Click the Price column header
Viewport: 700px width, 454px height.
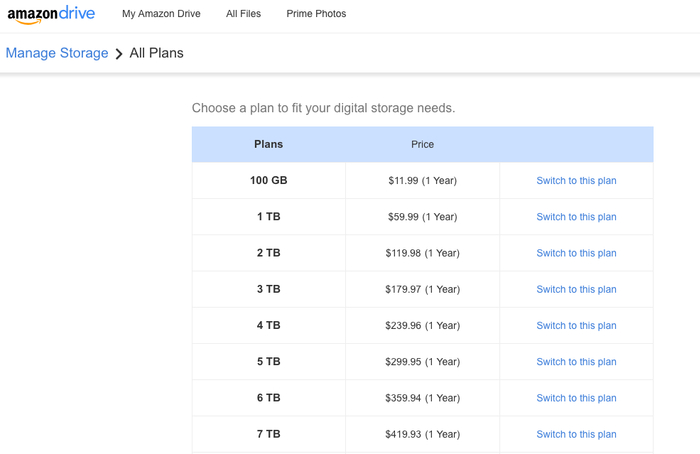(x=422, y=145)
